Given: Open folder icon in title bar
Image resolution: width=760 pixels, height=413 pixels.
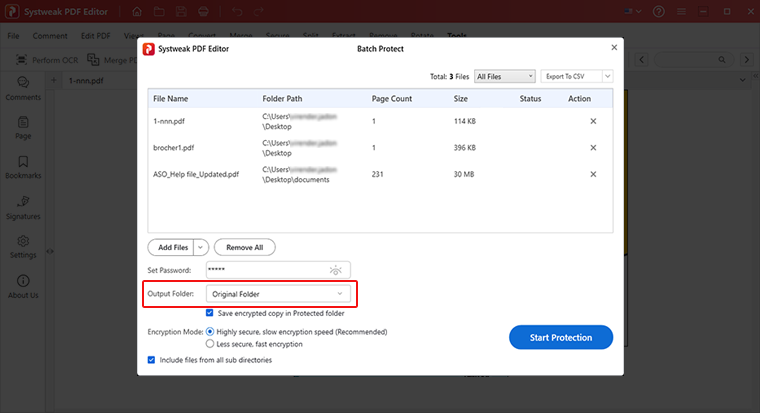Looking at the screenshot, I should (x=159, y=11).
